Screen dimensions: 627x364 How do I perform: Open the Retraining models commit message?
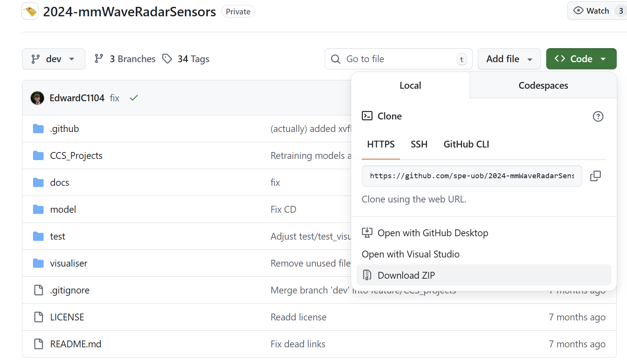(x=311, y=156)
